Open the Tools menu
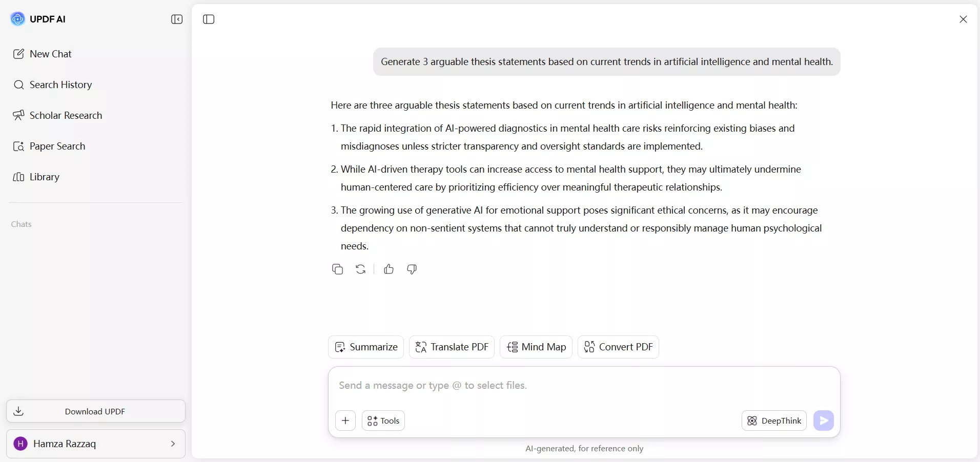 point(383,421)
